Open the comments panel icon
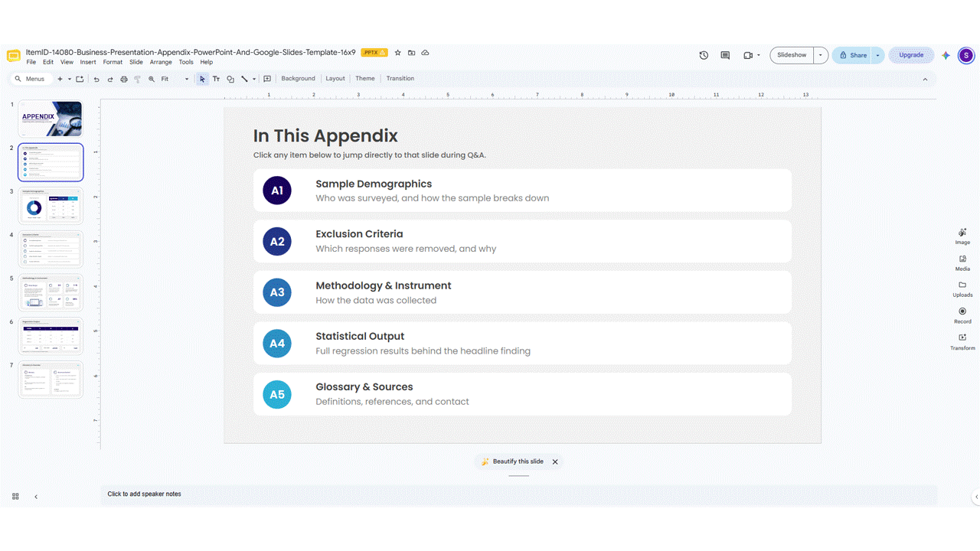The height and width of the screenshot is (551, 980). pos(725,55)
